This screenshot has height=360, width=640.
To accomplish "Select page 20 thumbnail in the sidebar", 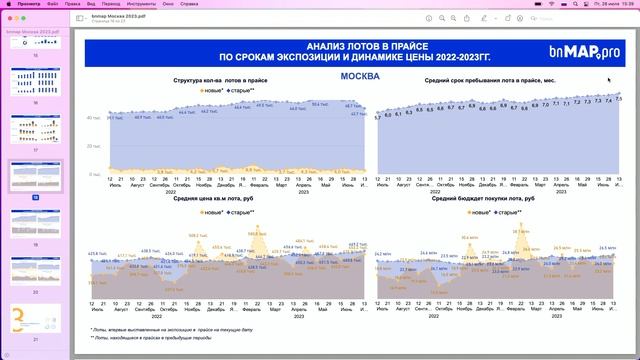I will (36, 271).
